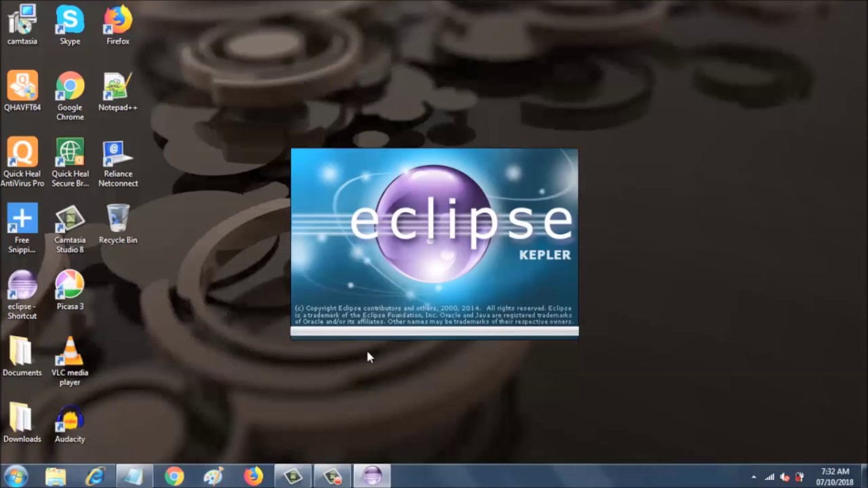Click the Eclipse splash loading progress bar
Image resolution: width=868 pixels, height=488 pixels.
point(435,332)
